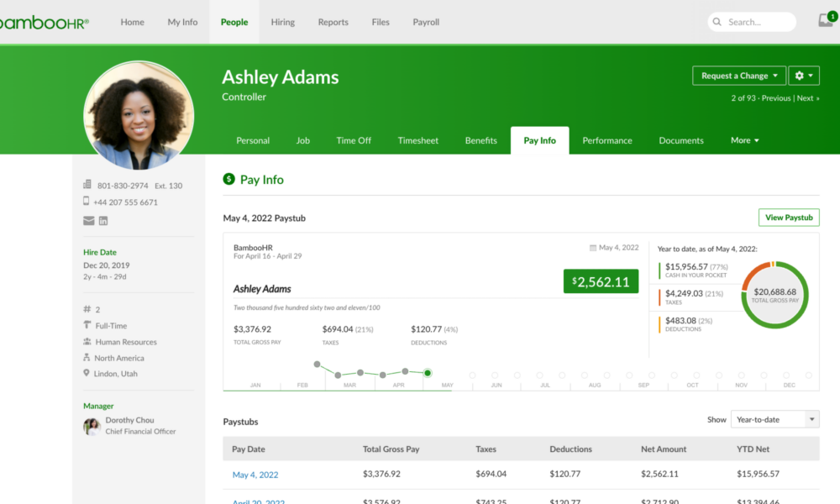Click the year-to-date gross pay donut chart
This screenshot has width=840, height=504.
(774, 295)
